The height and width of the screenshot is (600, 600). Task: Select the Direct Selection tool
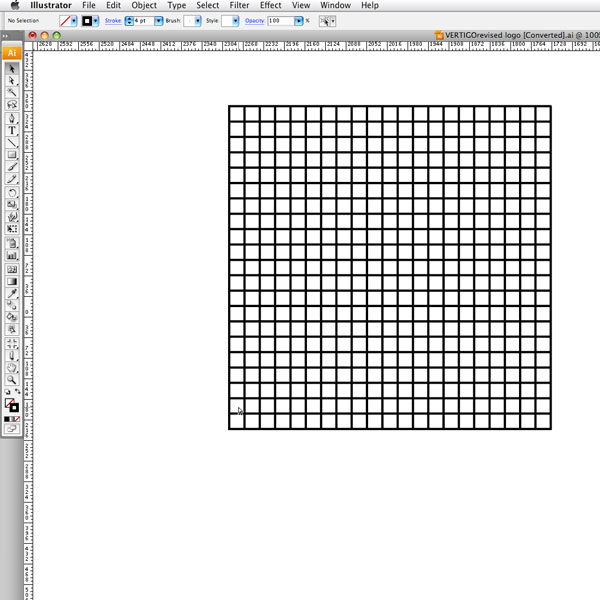[x=12, y=80]
